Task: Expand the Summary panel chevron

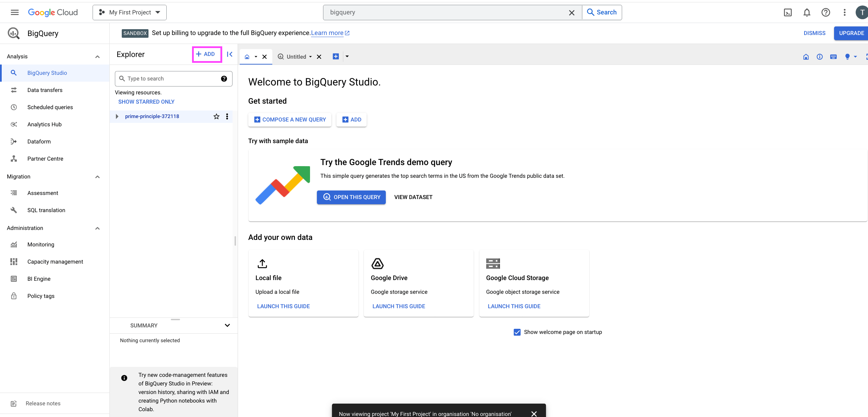Action: [x=227, y=325]
